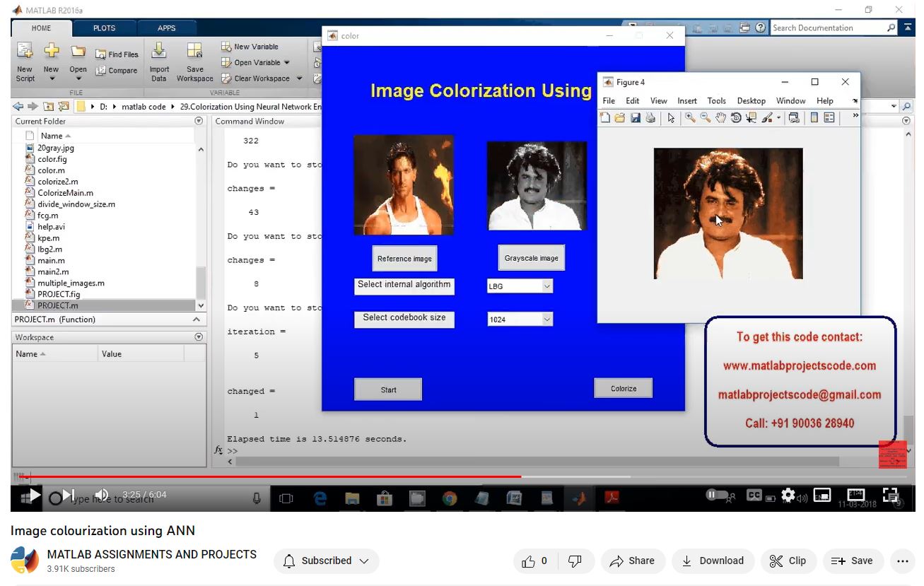Select the Pan hand tool in Figure 4
Screen dimensions: 924x586
[x=720, y=118]
